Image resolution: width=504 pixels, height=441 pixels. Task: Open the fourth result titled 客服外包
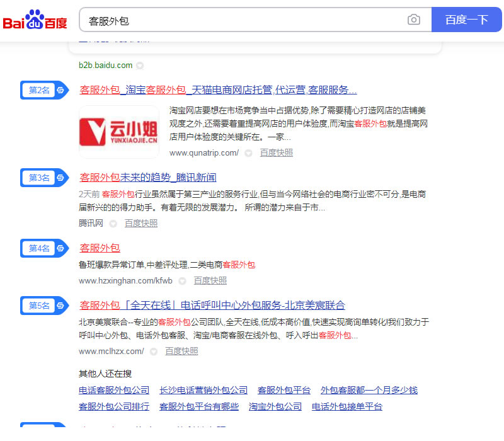tap(100, 248)
